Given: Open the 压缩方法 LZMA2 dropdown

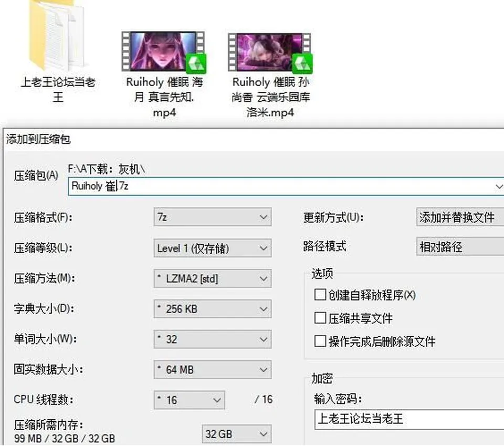Looking at the screenshot, I should click(213, 278).
